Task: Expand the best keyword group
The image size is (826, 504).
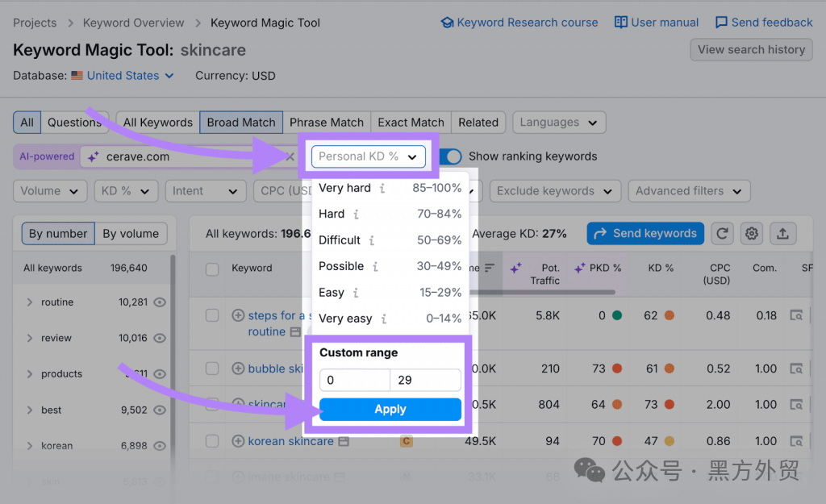Action: (x=30, y=410)
